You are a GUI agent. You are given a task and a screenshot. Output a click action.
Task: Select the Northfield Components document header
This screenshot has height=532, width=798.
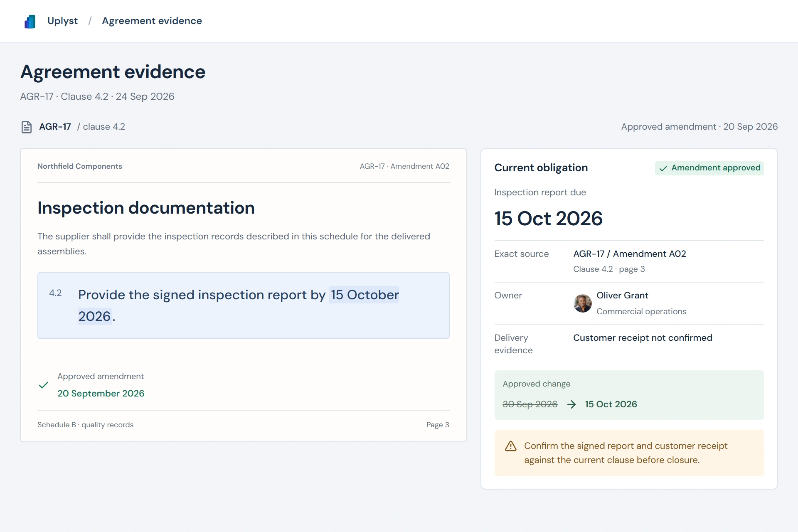pyautogui.click(x=80, y=166)
